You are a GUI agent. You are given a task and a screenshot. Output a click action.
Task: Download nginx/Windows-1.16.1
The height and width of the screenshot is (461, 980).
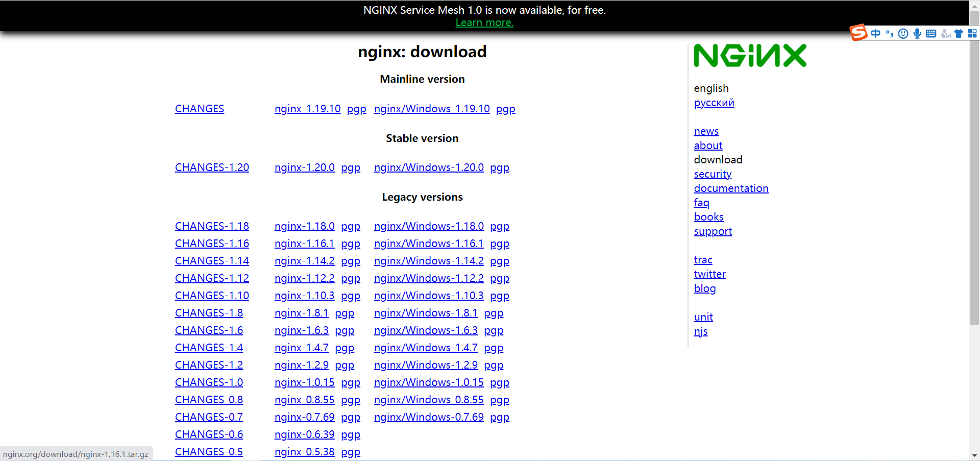[429, 244]
